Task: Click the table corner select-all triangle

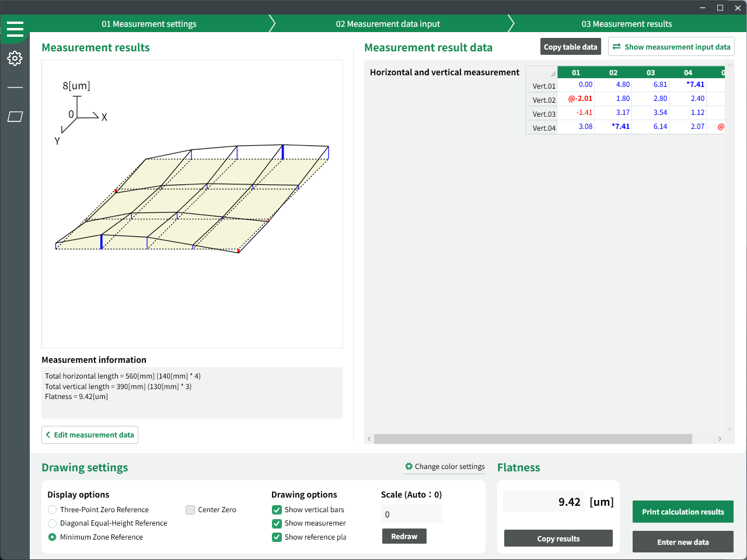Action: tap(551, 73)
